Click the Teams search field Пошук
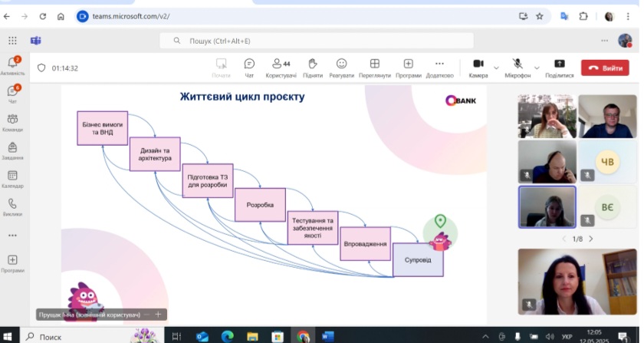This screenshot has height=343, width=644. [307, 41]
